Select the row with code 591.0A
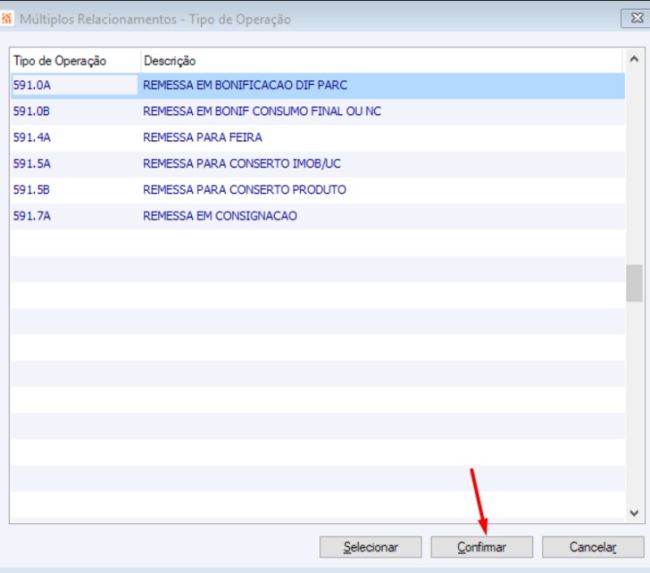The height and width of the screenshot is (573, 650). (318, 85)
